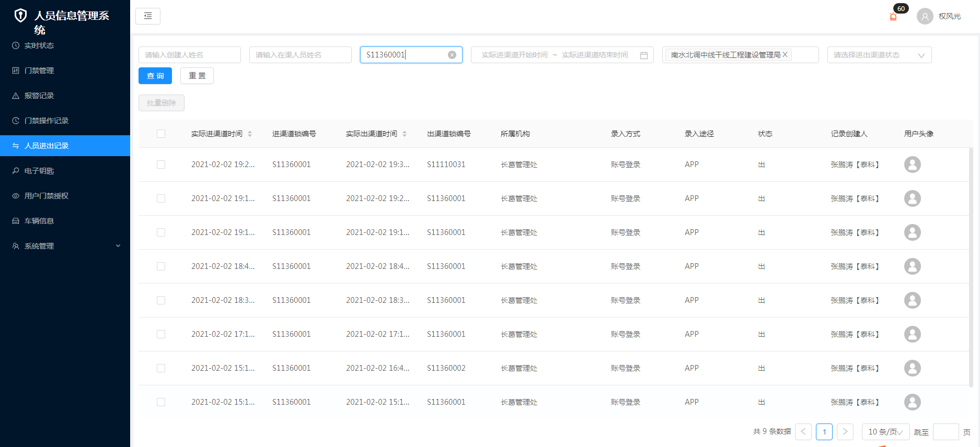The image size is (980, 447).
Task: Remove the 南水北调中线干线工程建设管理局 tag
Action: (785, 54)
